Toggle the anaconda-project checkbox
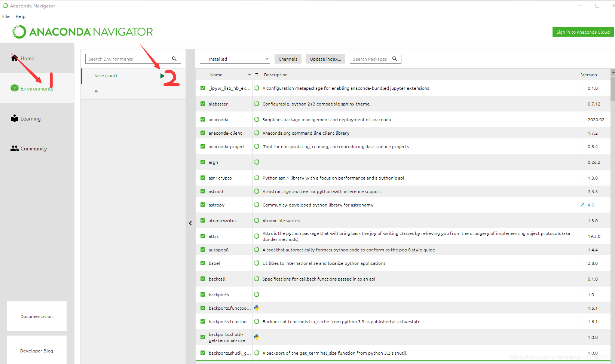Screen dimensions: 615x364 [x=203, y=146]
